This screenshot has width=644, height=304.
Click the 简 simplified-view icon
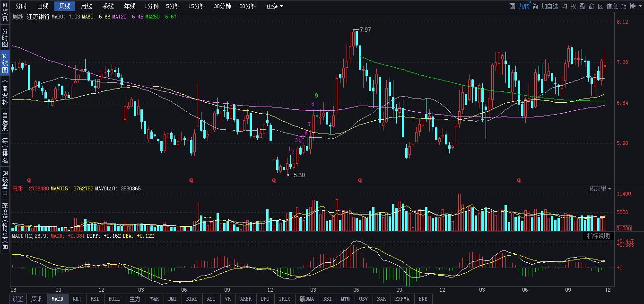click(x=535, y=6)
